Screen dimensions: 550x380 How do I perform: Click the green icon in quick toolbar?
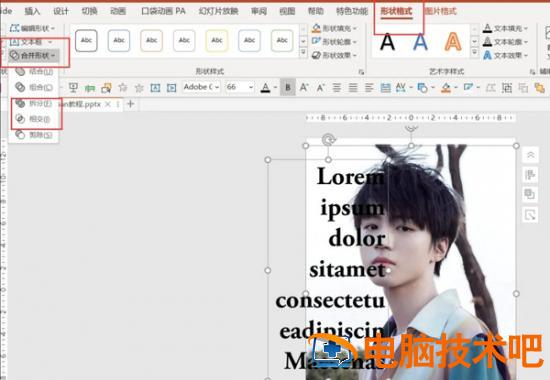90,87
